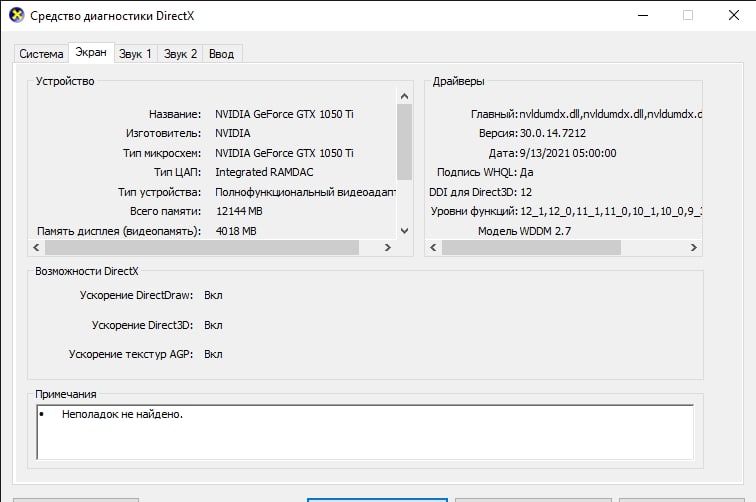756x502 pixels.
Task: Click the Полнофункциональный видеоадаптер value
Action: 306,192
